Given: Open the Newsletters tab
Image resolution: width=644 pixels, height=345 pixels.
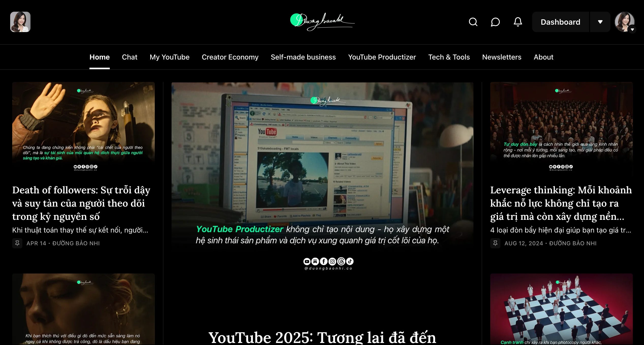Looking at the screenshot, I should click(x=502, y=57).
